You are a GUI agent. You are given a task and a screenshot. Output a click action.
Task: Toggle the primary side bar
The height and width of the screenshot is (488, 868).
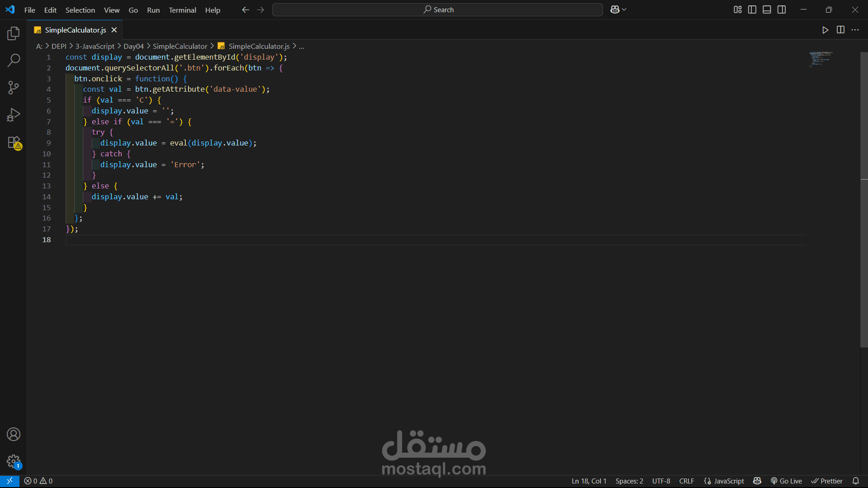(752, 9)
